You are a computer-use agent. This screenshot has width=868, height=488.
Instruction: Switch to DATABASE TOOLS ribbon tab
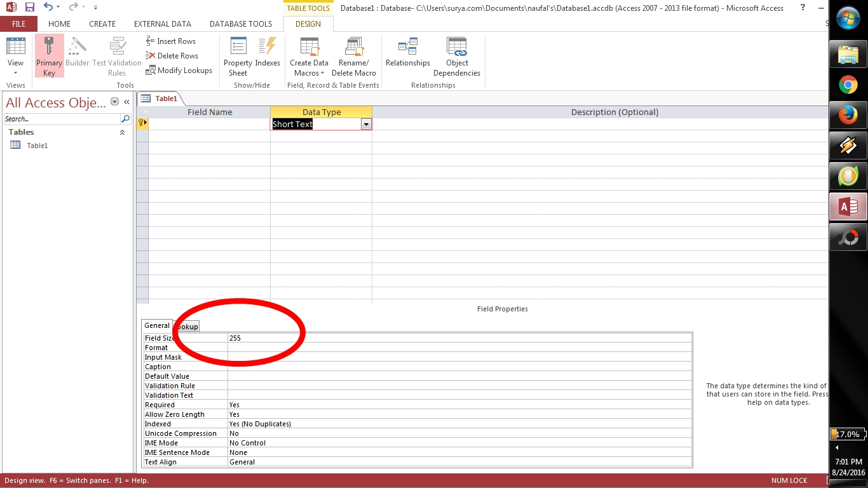click(x=241, y=24)
